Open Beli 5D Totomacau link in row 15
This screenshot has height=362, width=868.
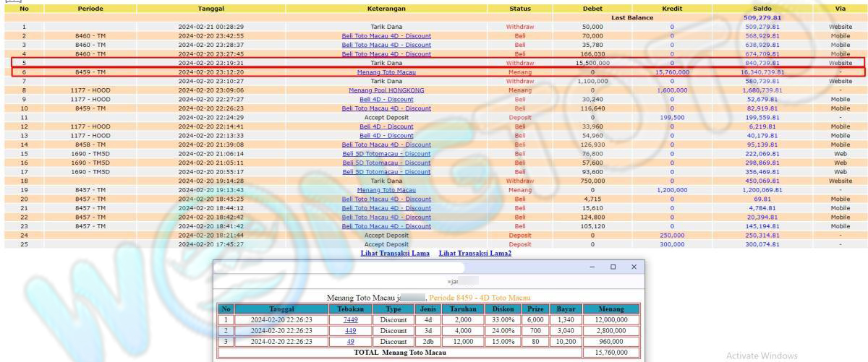(386, 154)
